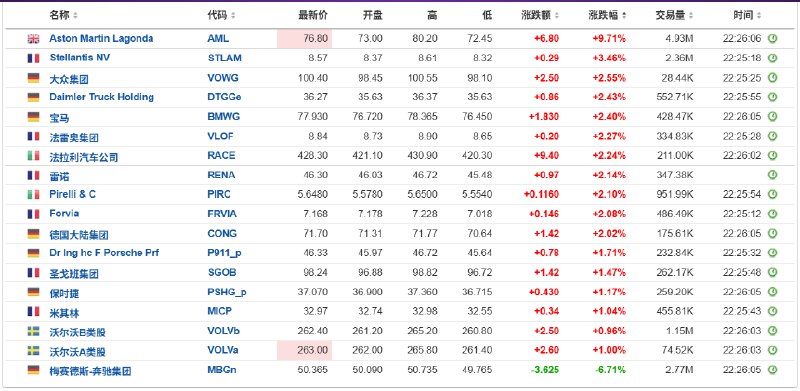Image resolution: width=800 pixels, height=391 pixels.
Task: Click the clock icon in 德国大陆集团 row
Action: (772, 234)
